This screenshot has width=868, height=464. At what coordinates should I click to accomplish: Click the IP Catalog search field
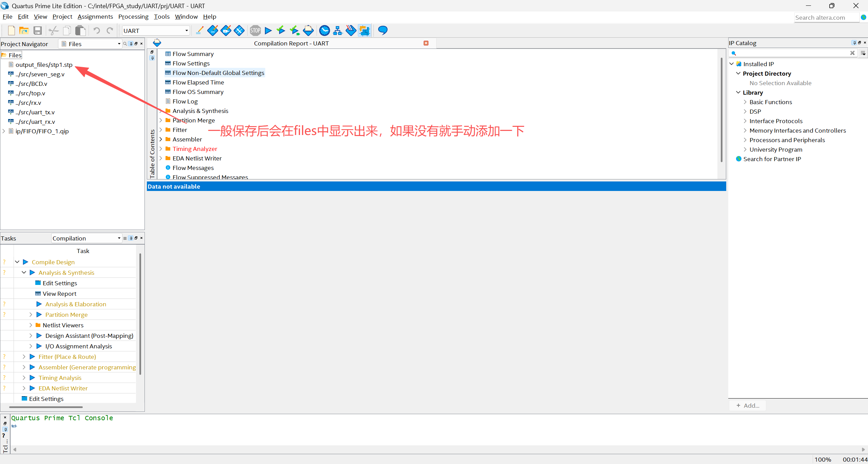(x=793, y=53)
